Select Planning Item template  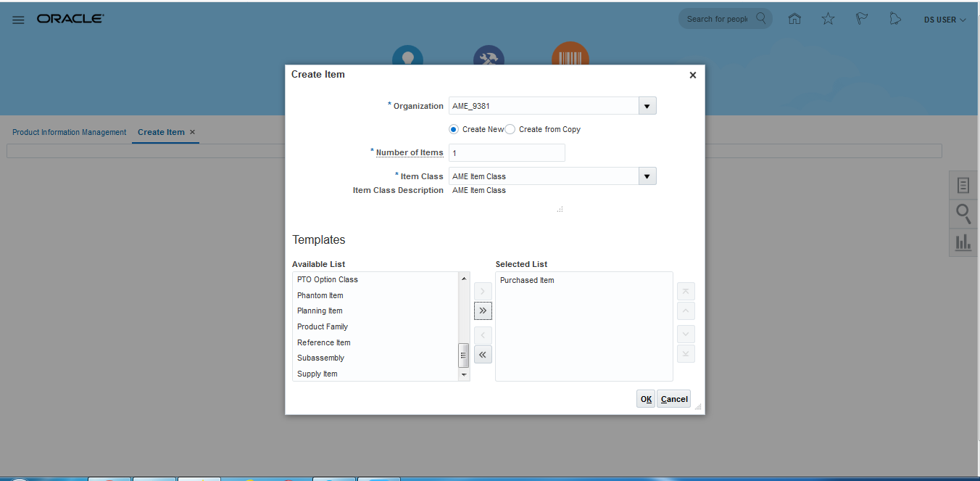(375, 311)
